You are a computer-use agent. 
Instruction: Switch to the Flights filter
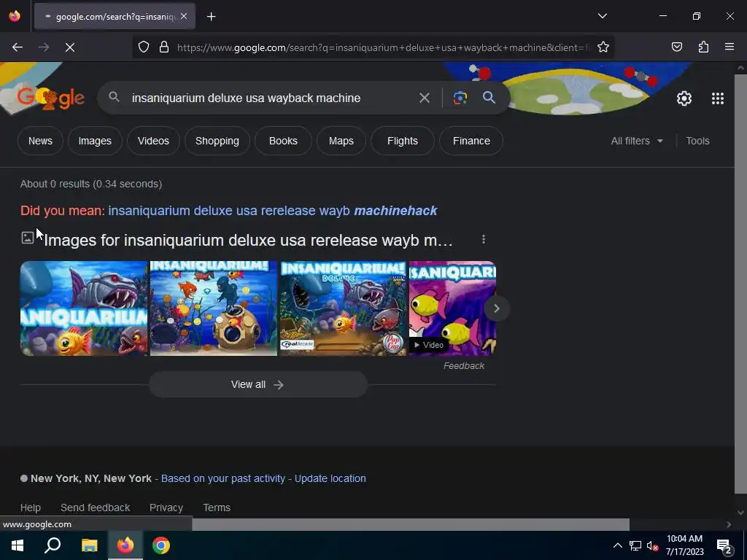[403, 141]
